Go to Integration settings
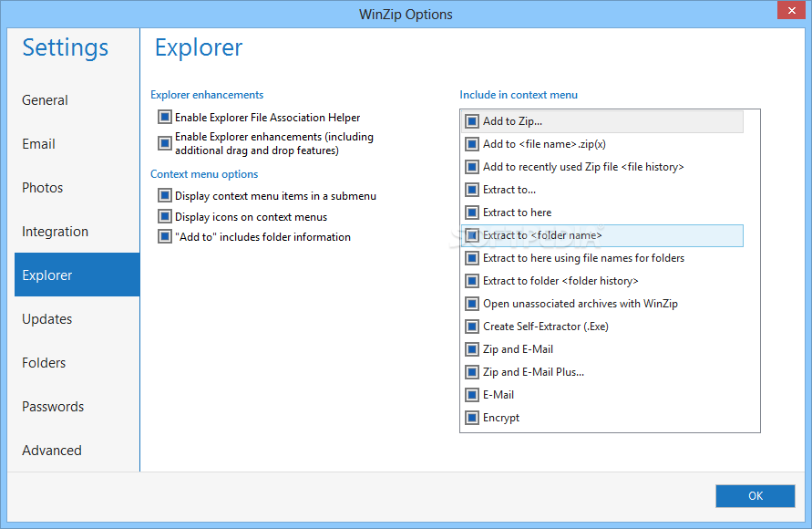812x529 pixels. [77, 232]
